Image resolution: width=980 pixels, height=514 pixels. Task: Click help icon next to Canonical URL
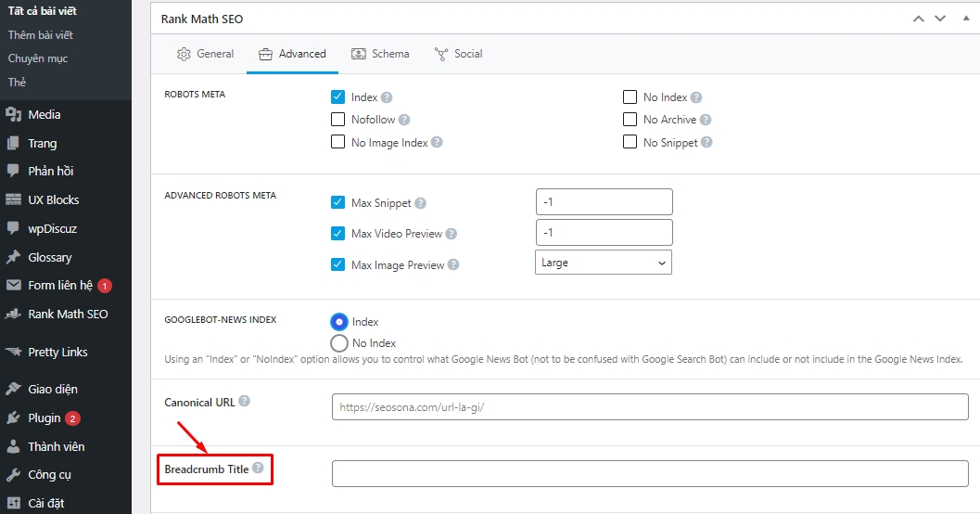point(245,401)
